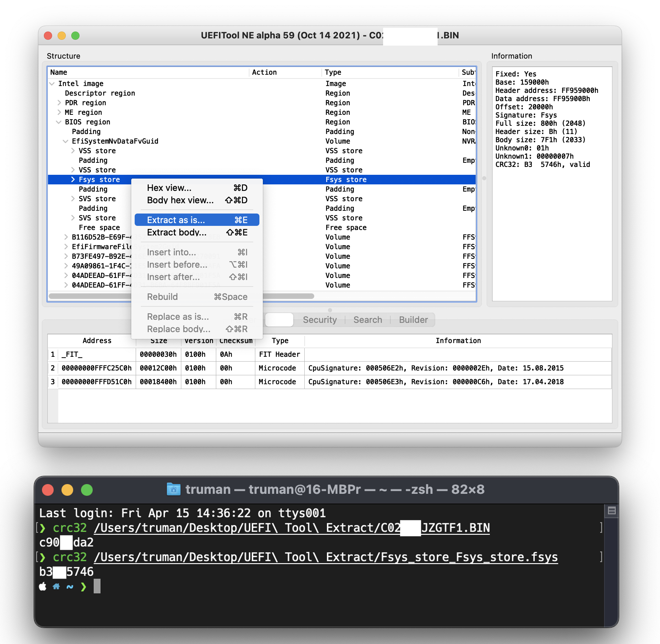Collapse the Intel image tree node
This screenshot has height=644, width=660.
coord(52,84)
